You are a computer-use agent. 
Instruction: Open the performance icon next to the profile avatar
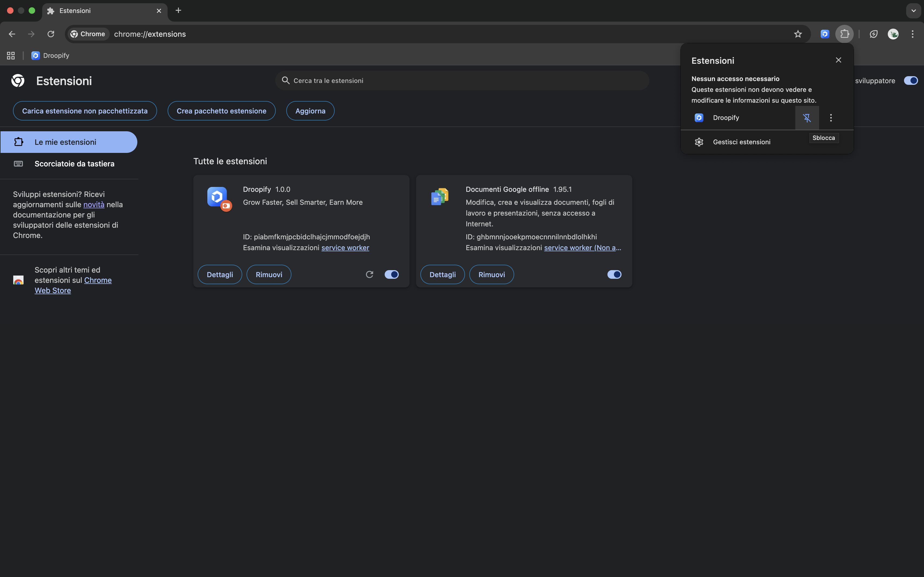coord(874,34)
